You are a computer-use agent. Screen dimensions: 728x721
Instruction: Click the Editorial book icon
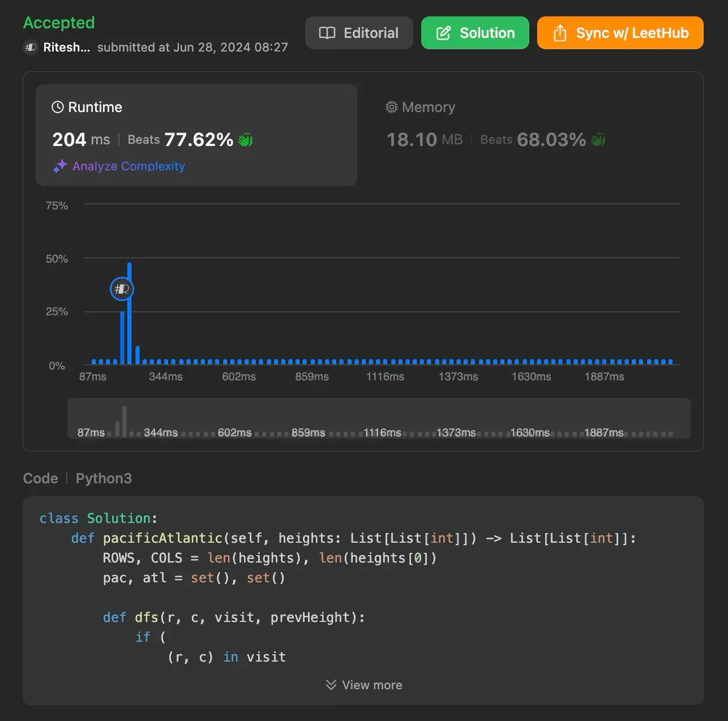pyautogui.click(x=327, y=33)
